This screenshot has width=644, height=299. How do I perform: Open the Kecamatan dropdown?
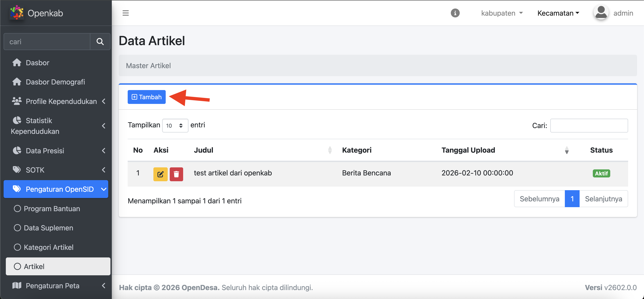(558, 13)
